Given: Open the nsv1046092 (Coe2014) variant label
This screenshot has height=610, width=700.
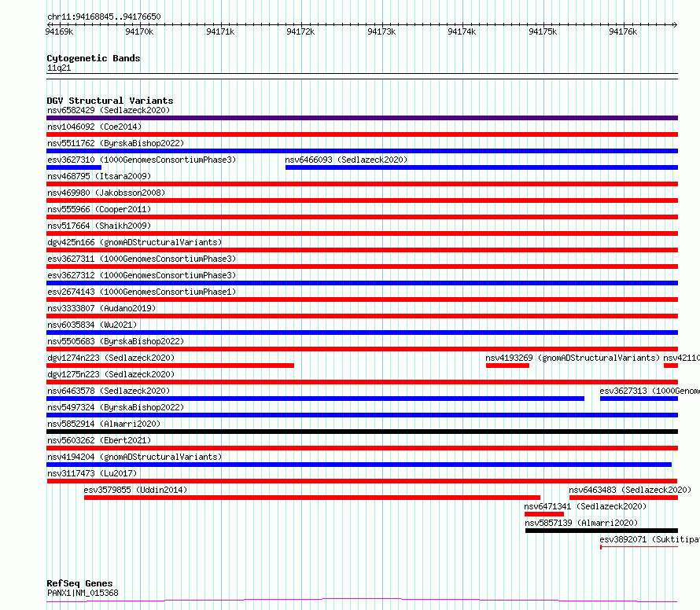Looking at the screenshot, I should pos(94,127).
